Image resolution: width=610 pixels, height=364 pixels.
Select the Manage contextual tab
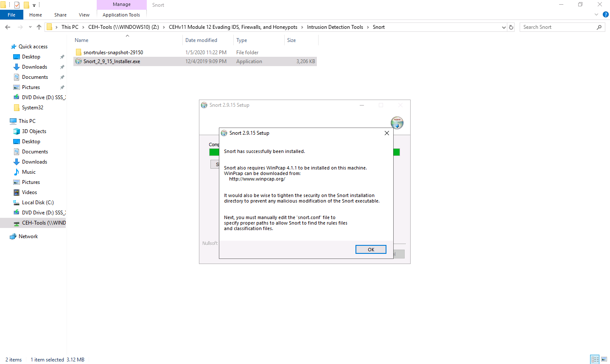point(122,4)
